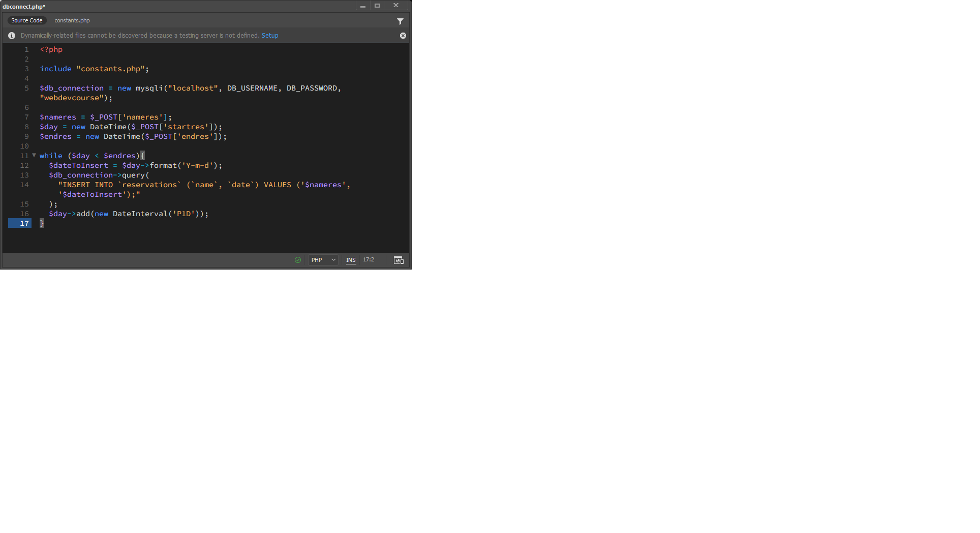Image resolution: width=980 pixels, height=533 pixels.
Task: Click $endres variable on line 9
Action: pos(56,136)
